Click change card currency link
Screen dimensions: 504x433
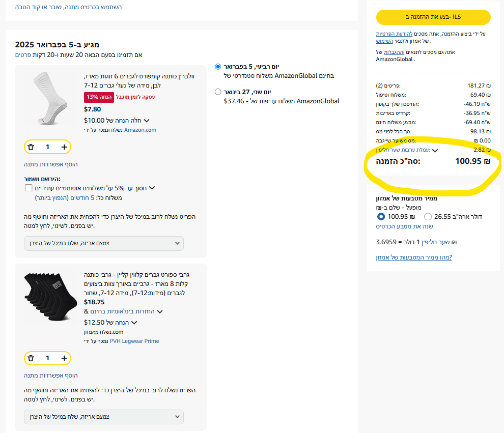pos(405,226)
